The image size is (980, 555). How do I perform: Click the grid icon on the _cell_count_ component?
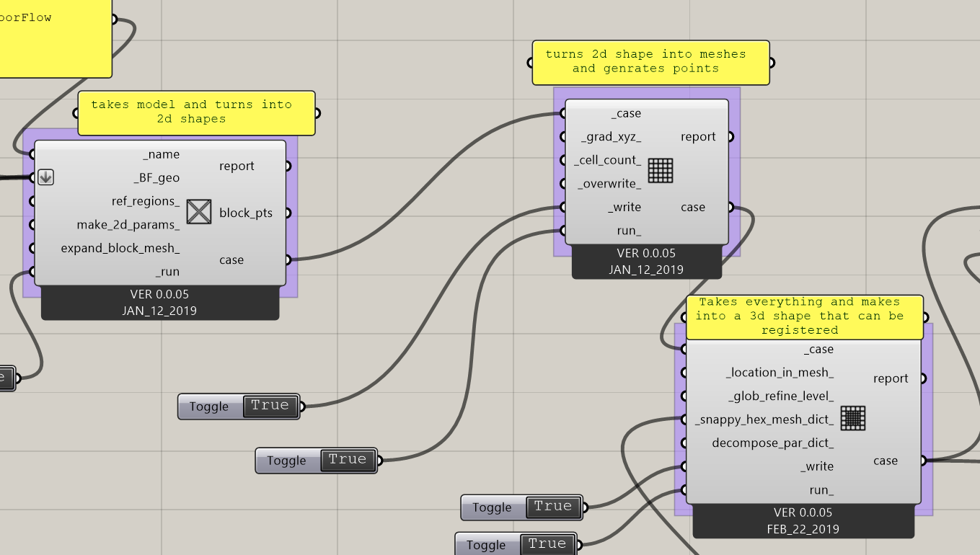tap(660, 171)
